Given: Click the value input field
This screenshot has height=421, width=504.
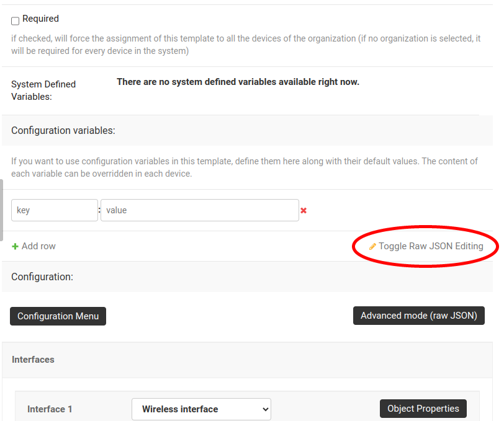Looking at the screenshot, I should [x=200, y=210].
